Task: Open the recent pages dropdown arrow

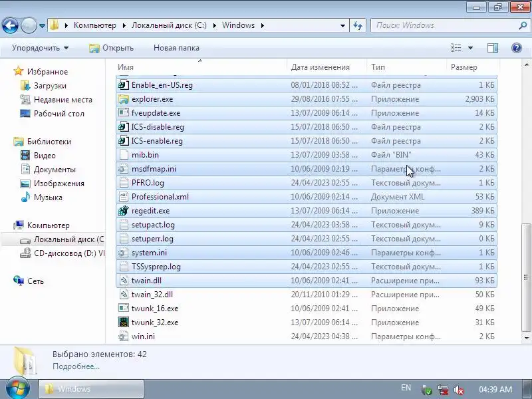Action: (42, 26)
